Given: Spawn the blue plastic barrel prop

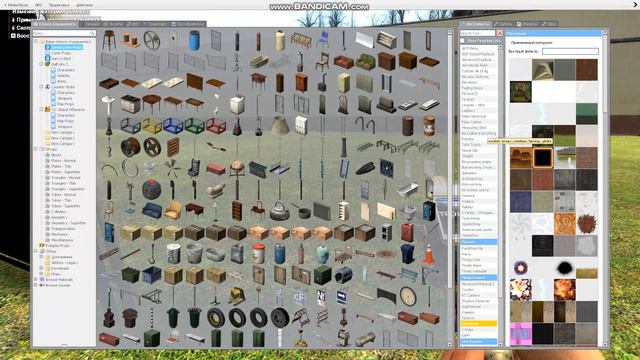Looking at the screenshot, I should pos(194,41).
